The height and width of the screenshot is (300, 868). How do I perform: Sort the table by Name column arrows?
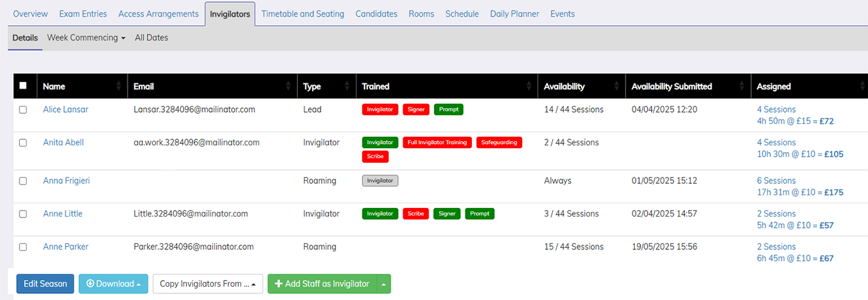119,86
